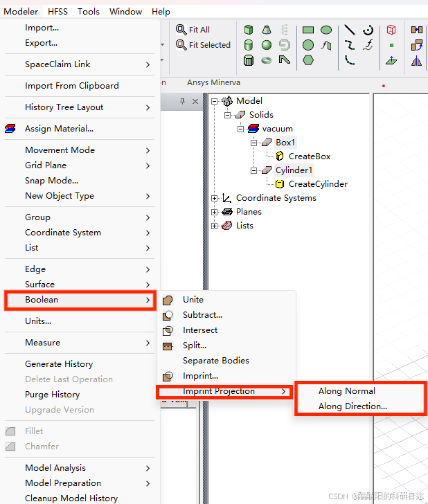Click the Draw box icon in toolbar
428x504 pixels.
click(x=248, y=30)
